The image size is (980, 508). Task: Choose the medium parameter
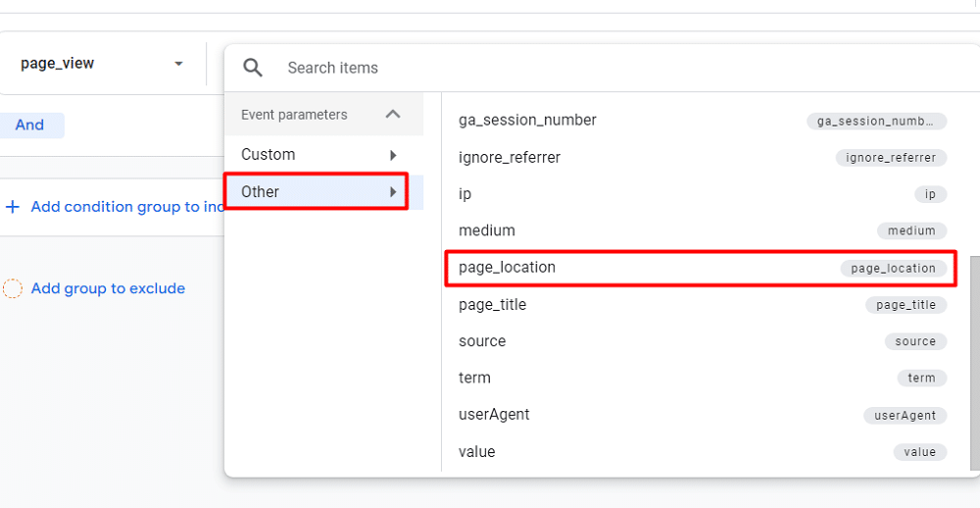pyautogui.click(x=487, y=230)
